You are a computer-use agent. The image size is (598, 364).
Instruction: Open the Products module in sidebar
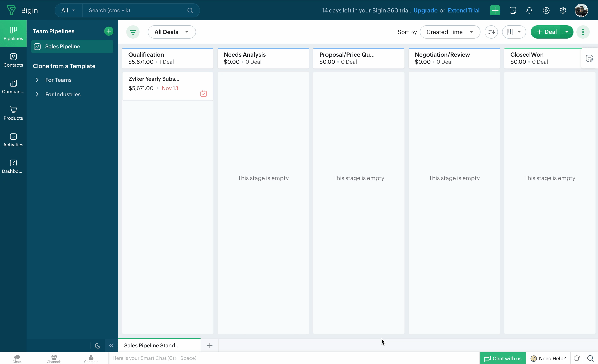coord(13,113)
